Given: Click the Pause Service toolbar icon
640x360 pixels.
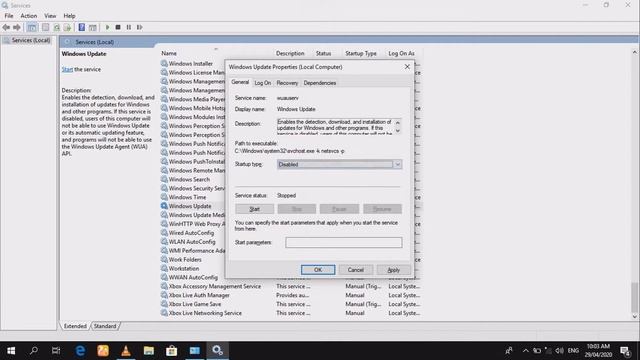Looking at the screenshot, I should (x=129, y=27).
